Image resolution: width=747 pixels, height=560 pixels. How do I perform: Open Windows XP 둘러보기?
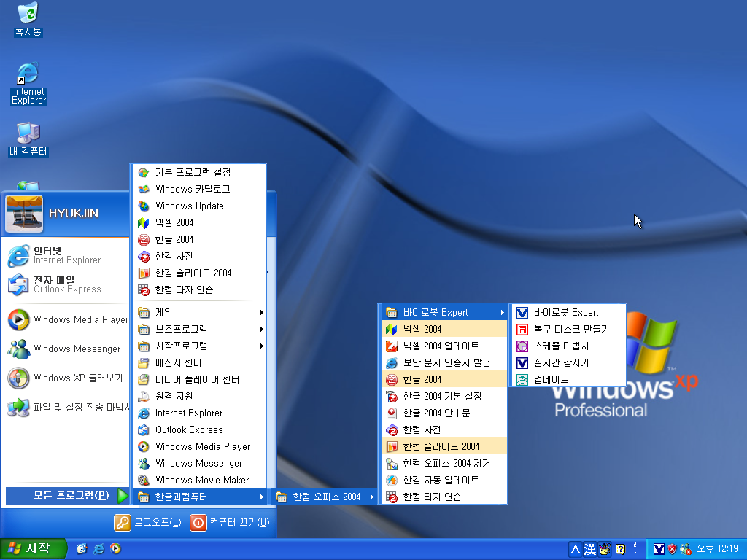tap(66, 378)
